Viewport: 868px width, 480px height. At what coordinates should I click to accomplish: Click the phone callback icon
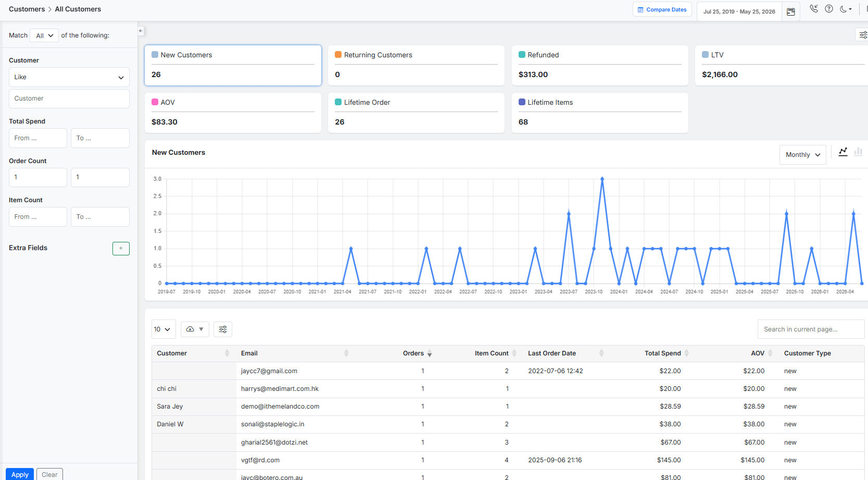pyautogui.click(x=814, y=9)
